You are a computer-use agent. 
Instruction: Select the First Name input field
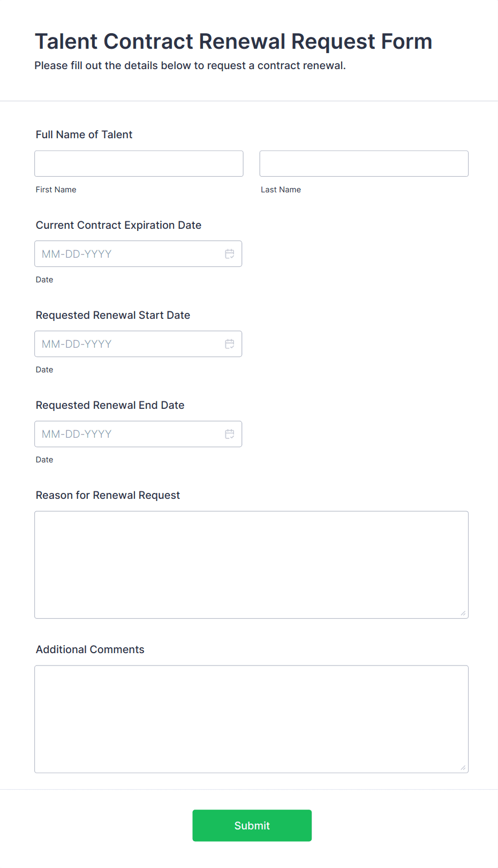(138, 163)
